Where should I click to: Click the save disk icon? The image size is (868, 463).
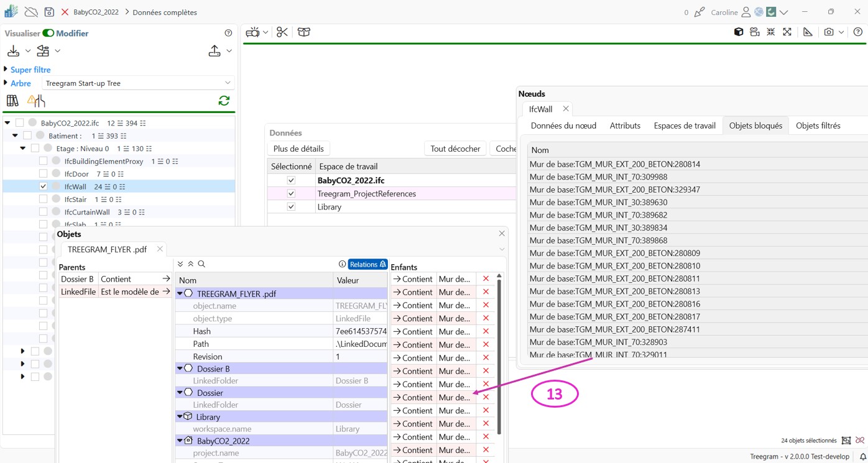49,12
